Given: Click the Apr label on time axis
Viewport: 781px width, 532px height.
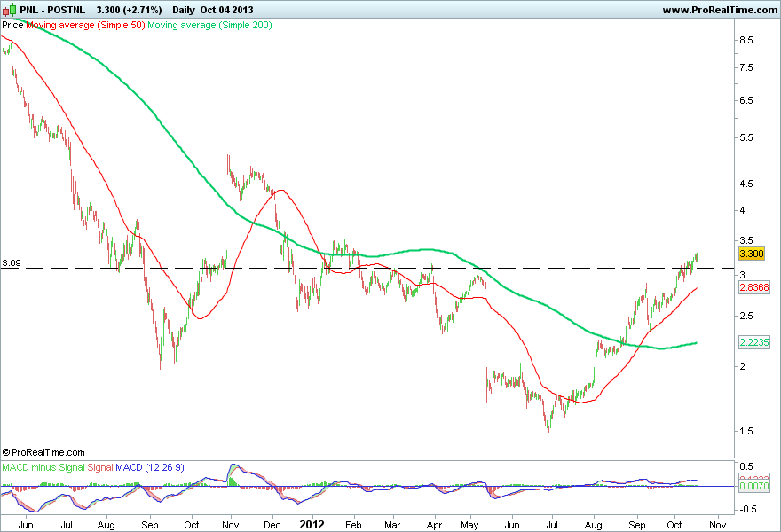Looking at the screenshot, I should pos(434,525).
